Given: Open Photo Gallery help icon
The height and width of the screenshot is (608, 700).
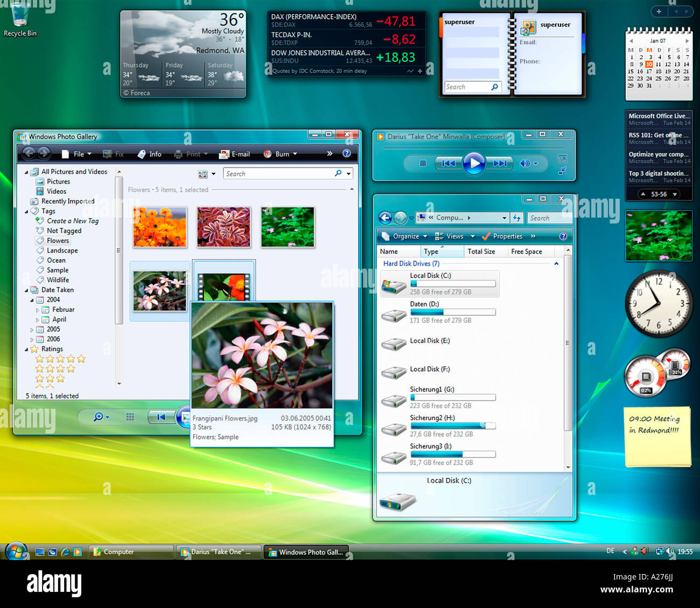Looking at the screenshot, I should pyautogui.click(x=347, y=153).
